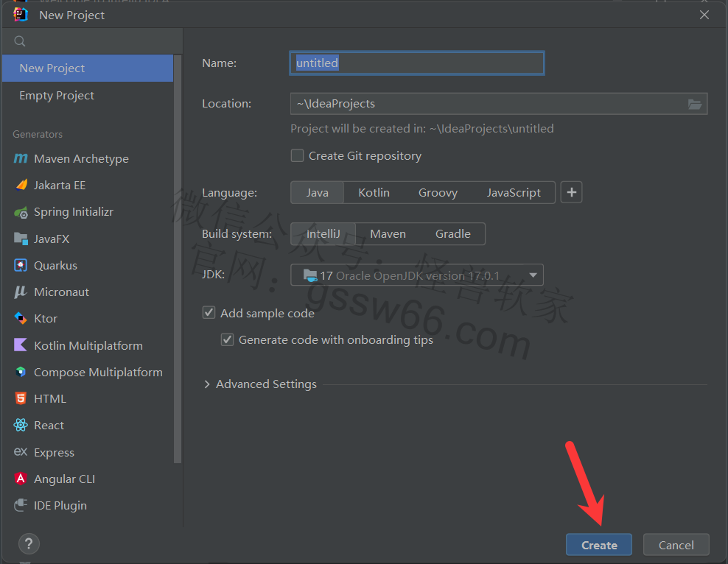Select the React generator icon
This screenshot has height=564, width=728.
[x=21, y=425]
